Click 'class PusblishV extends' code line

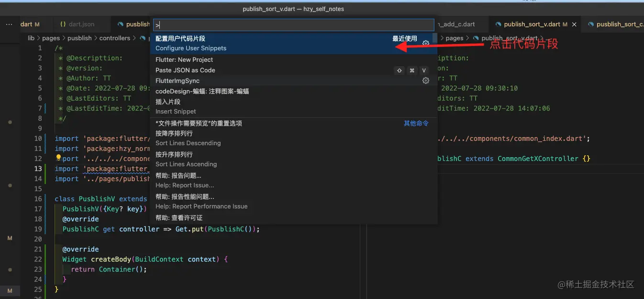pyautogui.click(x=101, y=199)
